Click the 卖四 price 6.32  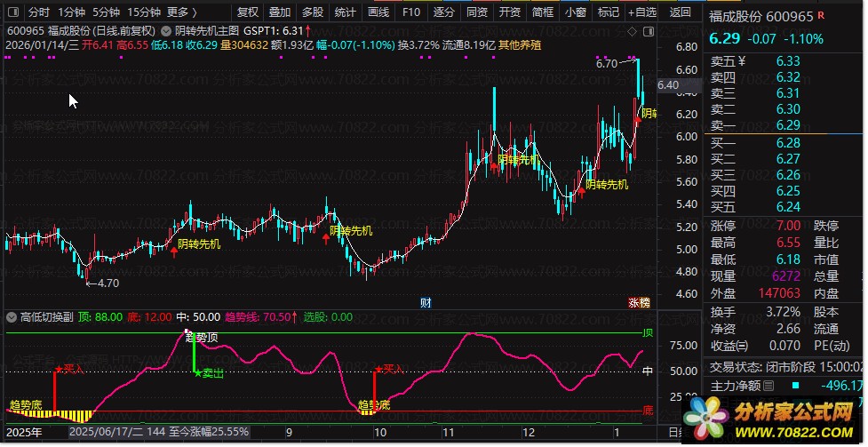[788, 77]
